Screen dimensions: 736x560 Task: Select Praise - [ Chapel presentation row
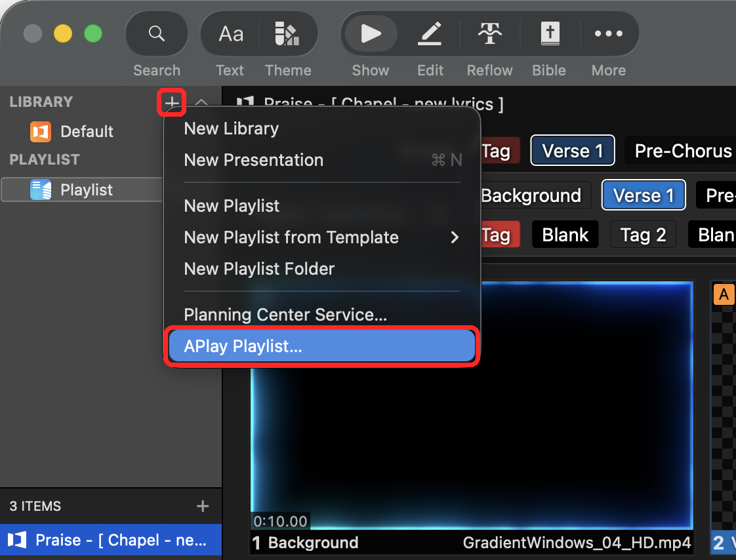(111, 540)
